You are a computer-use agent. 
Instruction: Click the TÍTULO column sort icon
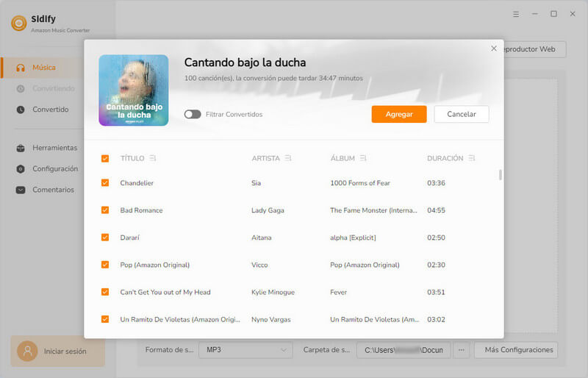[x=152, y=158]
